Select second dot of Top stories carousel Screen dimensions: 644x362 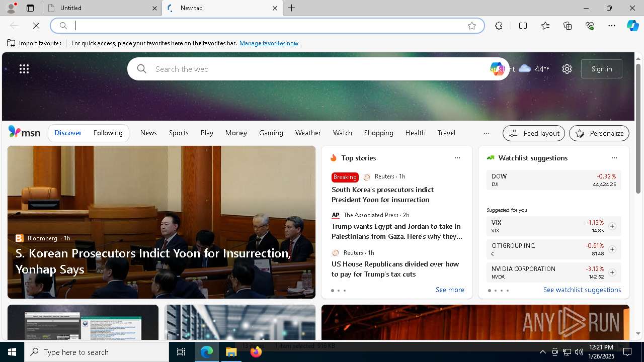pyautogui.click(x=339, y=291)
